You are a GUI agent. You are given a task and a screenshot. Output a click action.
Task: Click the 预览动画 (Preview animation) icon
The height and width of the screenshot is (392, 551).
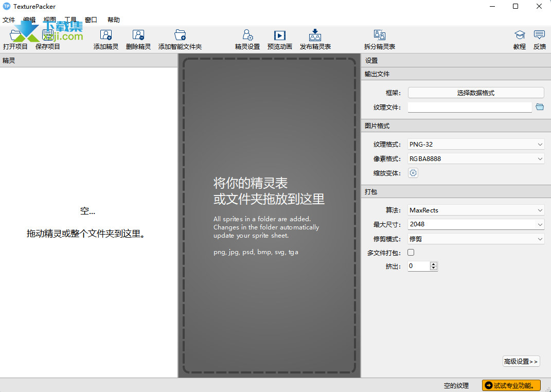pos(280,35)
